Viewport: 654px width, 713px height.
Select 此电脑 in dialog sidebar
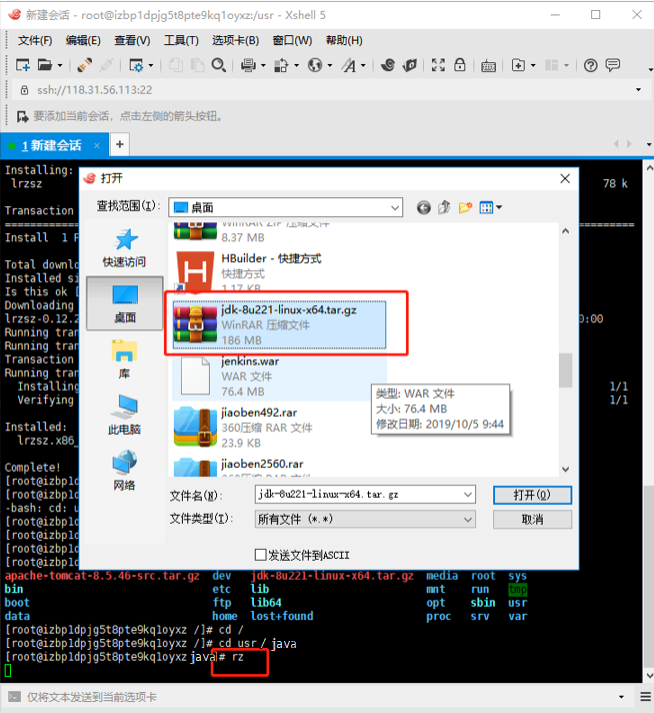(124, 415)
